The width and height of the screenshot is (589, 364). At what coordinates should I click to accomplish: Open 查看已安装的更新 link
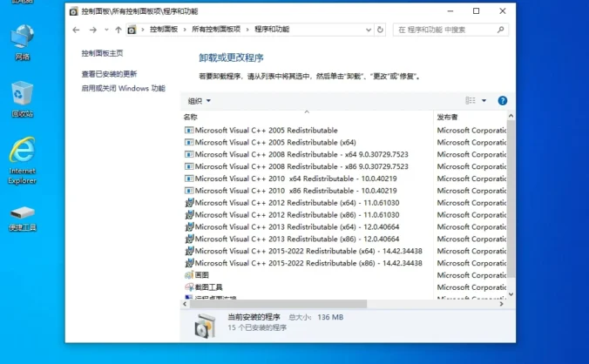tap(109, 74)
